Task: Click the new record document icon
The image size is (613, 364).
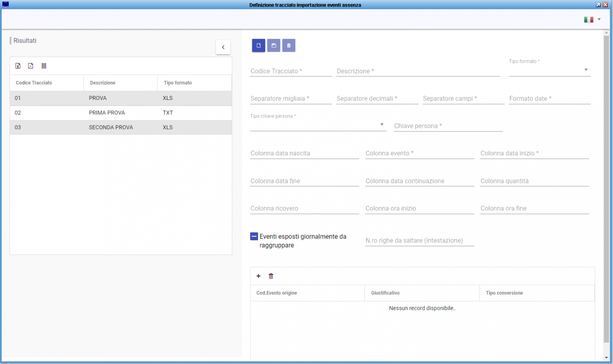Action: click(258, 46)
